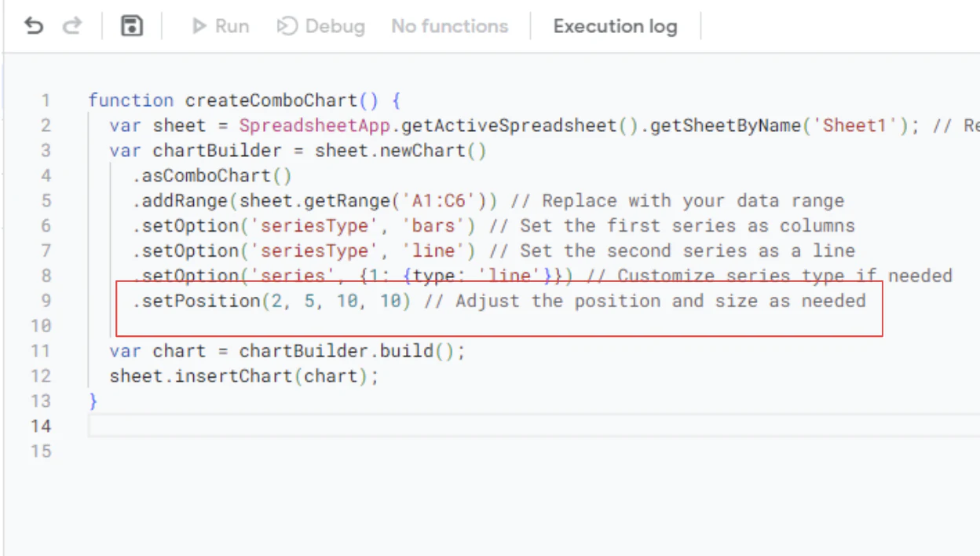
Task: Start debugging with the Debug button
Action: pyautogui.click(x=321, y=27)
